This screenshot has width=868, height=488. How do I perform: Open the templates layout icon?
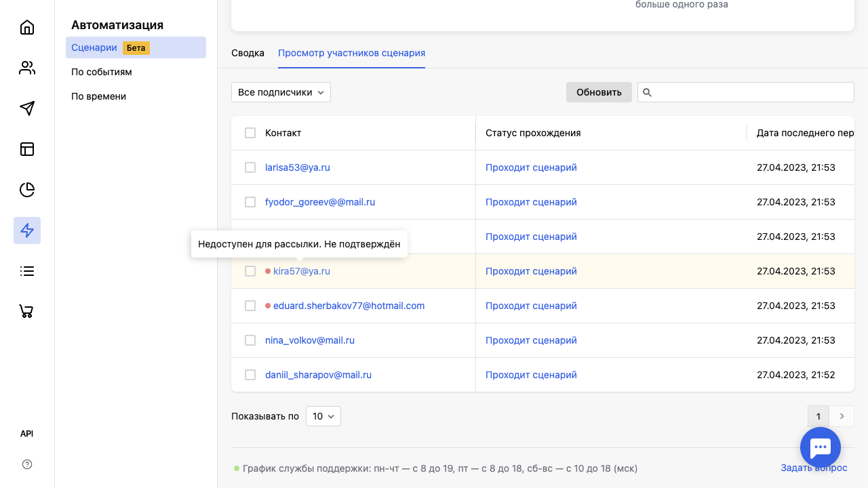tap(27, 149)
